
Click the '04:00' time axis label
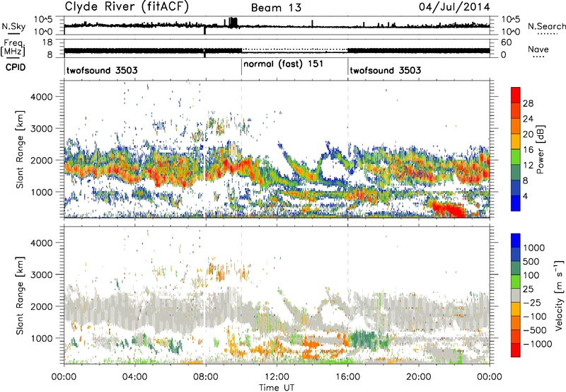tap(134, 377)
